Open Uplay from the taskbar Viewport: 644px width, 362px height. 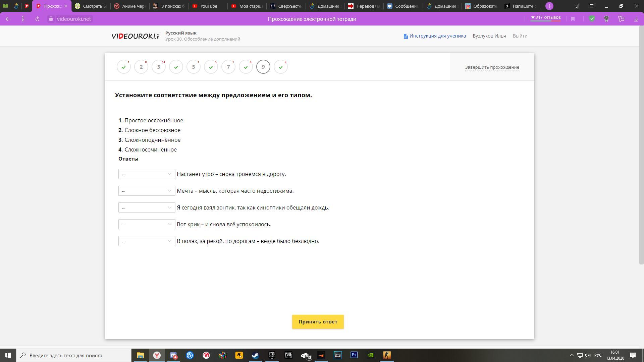click(x=190, y=355)
